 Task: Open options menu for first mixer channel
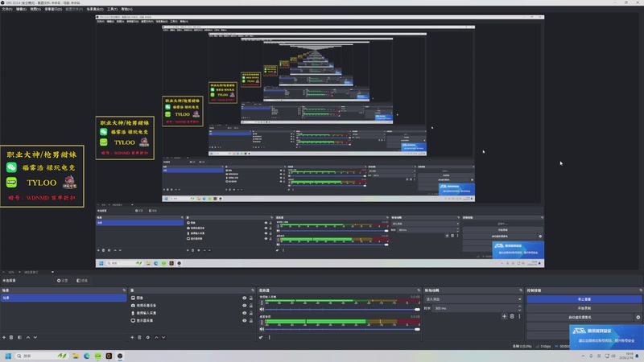click(262, 303)
